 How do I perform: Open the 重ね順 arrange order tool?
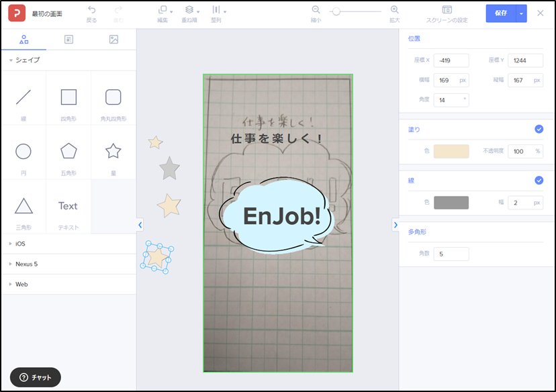point(188,13)
